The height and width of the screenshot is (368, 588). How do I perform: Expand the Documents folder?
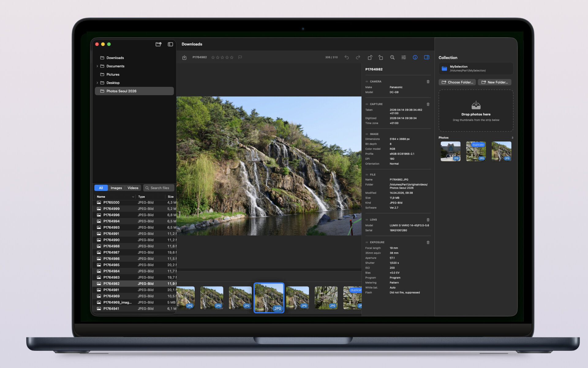[x=97, y=66]
